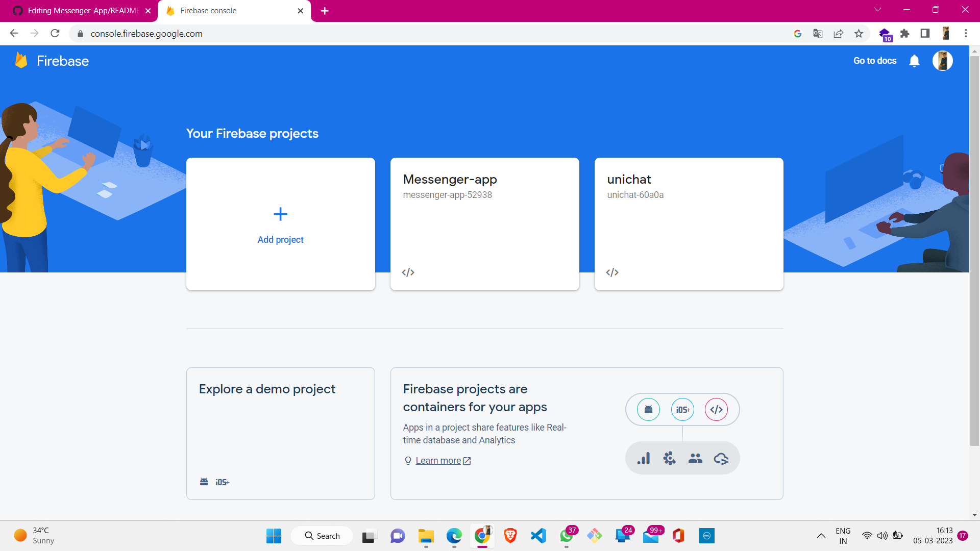Open Google Translate icon in address bar
This screenshot has width=980, height=551.
(x=818, y=33)
